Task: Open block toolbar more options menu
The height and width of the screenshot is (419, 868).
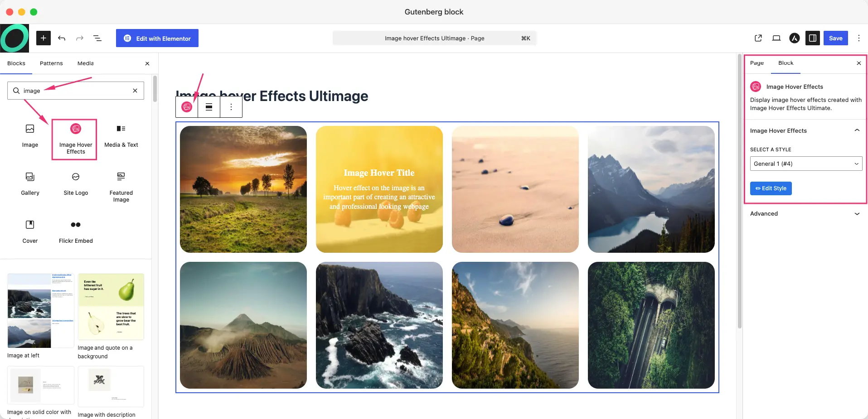Action: click(231, 107)
